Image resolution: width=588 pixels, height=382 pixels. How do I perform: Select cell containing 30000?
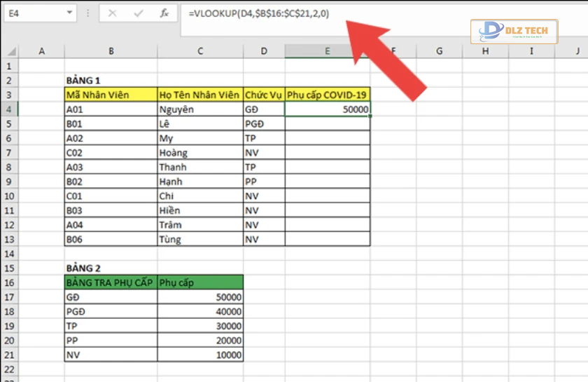tap(200, 326)
